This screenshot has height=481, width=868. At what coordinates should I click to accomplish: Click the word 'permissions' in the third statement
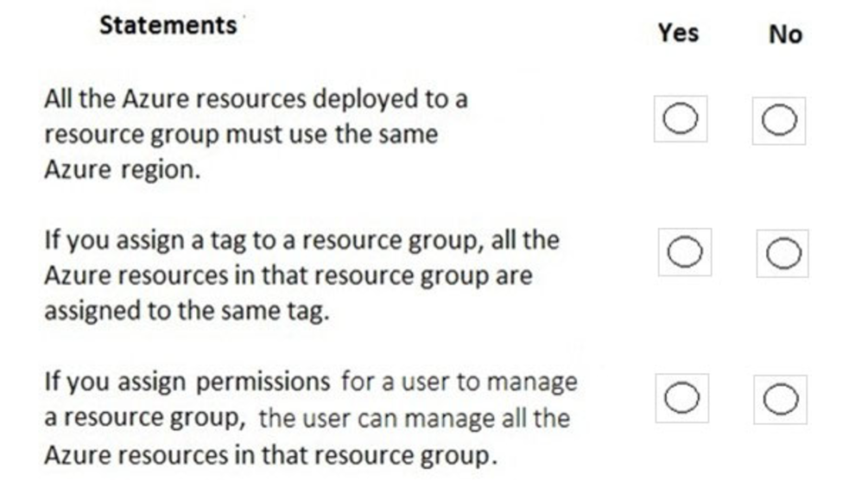(268, 381)
